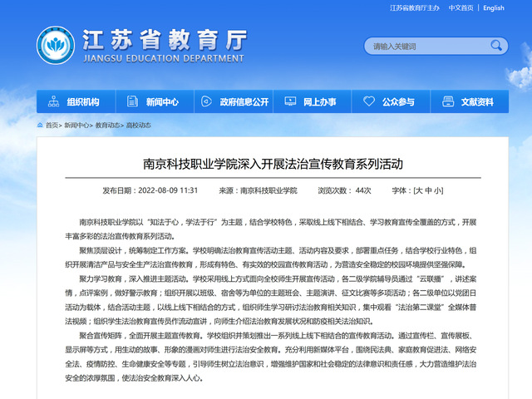Open the 中文首页 link at top
The image size is (532, 399).
460,8
